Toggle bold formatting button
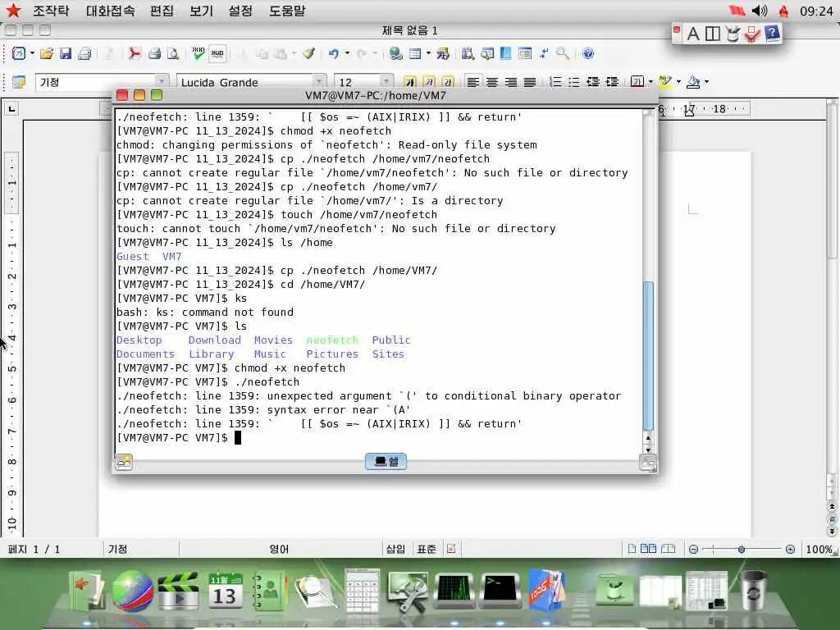This screenshot has height=630, width=840. point(410,82)
